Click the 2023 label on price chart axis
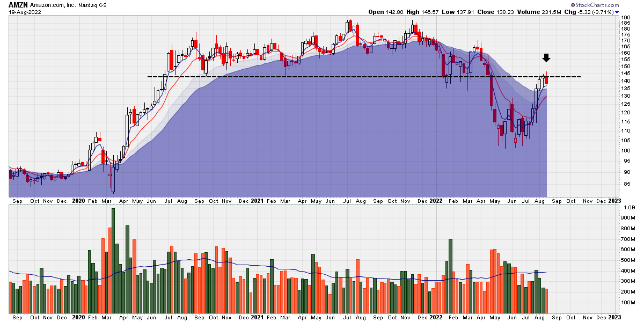644x322 pixels. pos(614,201)
